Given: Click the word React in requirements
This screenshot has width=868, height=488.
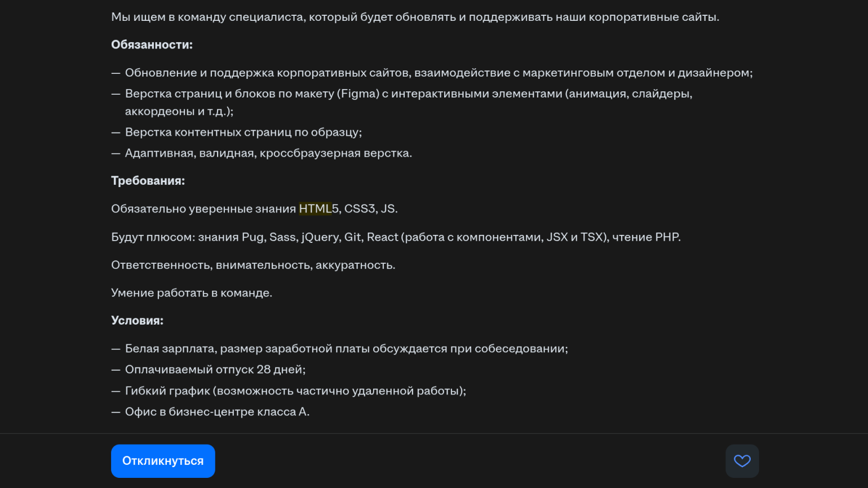Looking at the screenshot, I should [x=382, y=237].
